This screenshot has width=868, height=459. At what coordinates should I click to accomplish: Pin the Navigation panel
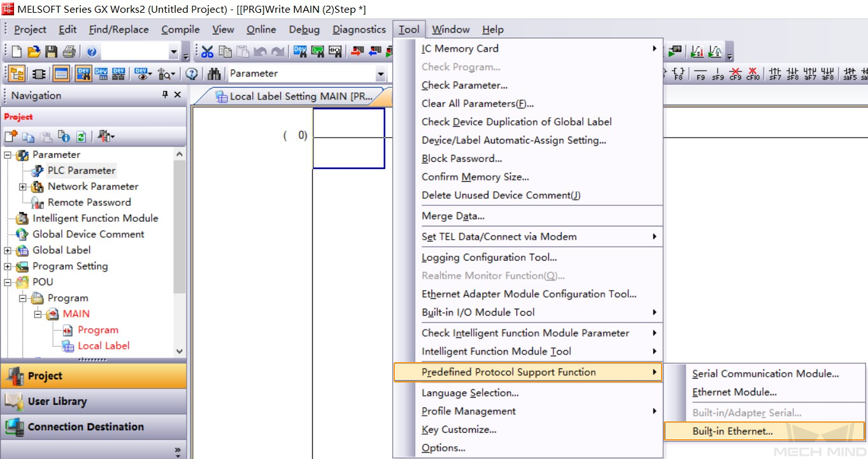click(x=165, y=95)
